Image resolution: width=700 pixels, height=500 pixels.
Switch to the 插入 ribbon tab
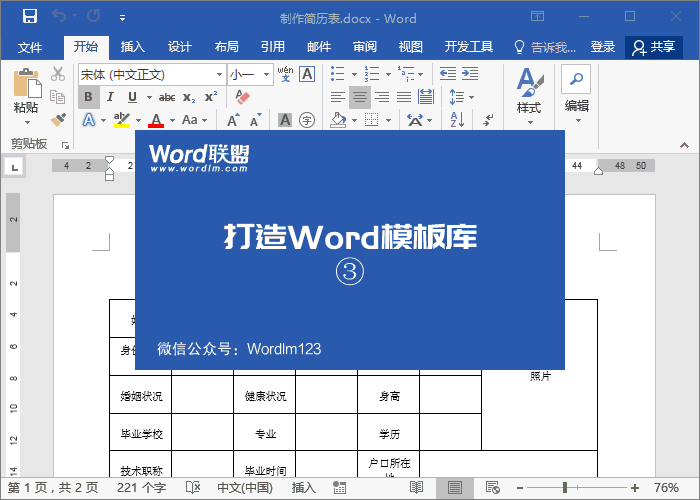[x=133, y=47]
